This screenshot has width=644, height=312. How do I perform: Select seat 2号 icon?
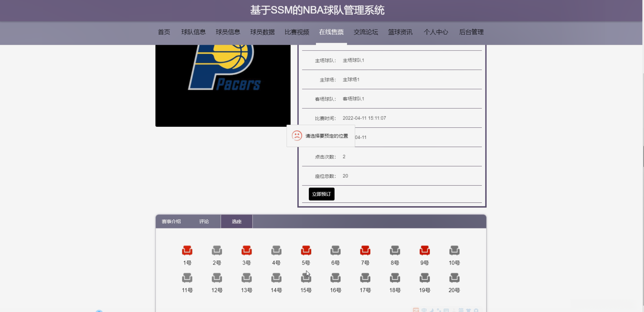[217, 250]
